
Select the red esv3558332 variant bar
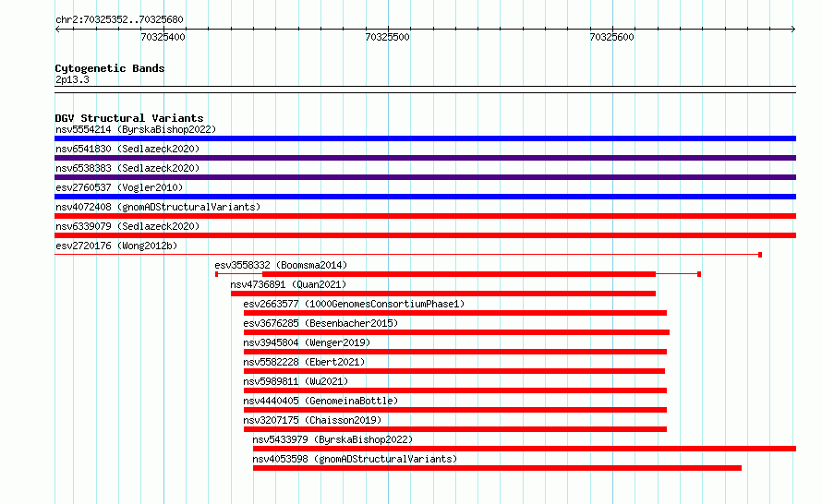coord(459,274)
